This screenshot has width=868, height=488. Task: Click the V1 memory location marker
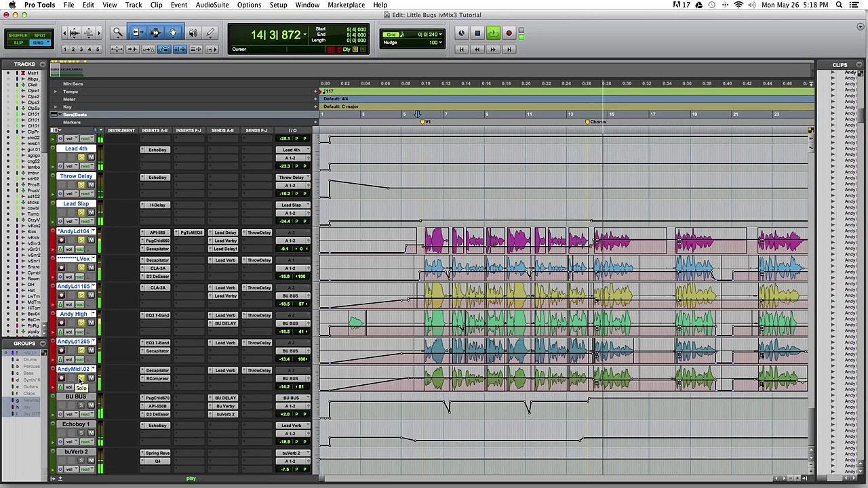[425, 122]
